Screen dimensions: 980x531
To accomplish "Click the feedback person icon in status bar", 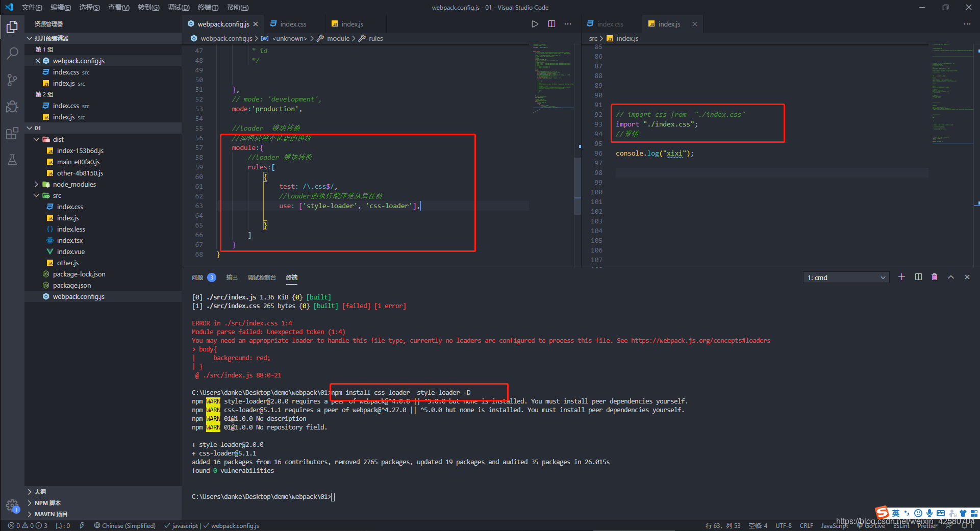I will (949, 526).
